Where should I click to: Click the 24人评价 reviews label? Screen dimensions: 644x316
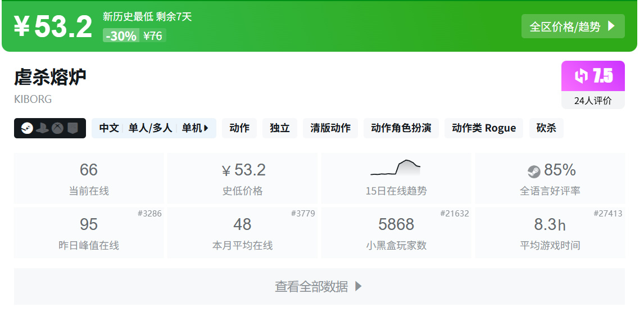tap(593, 101)
